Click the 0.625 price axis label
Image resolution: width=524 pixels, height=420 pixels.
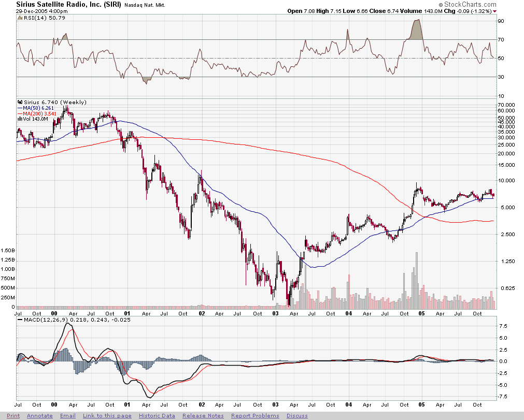(x=507, y=288)
